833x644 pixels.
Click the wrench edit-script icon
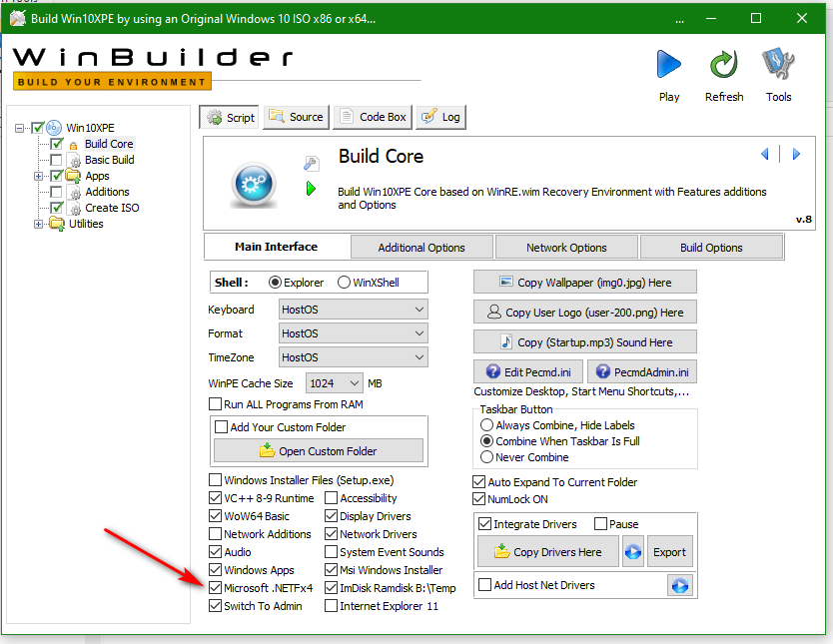[x=312, y=164]
